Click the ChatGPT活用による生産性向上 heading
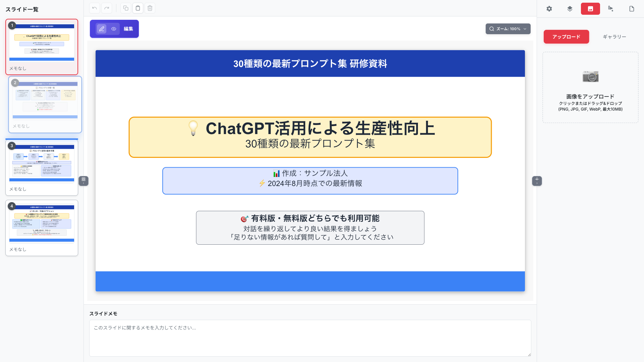The height and width of the screenshot is (362, 644). click(x=320, y=129)
